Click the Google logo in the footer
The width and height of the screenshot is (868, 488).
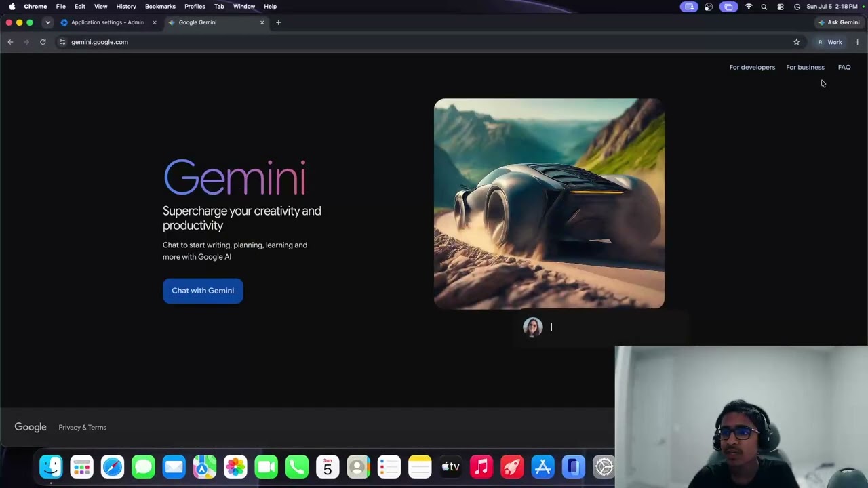31,427
